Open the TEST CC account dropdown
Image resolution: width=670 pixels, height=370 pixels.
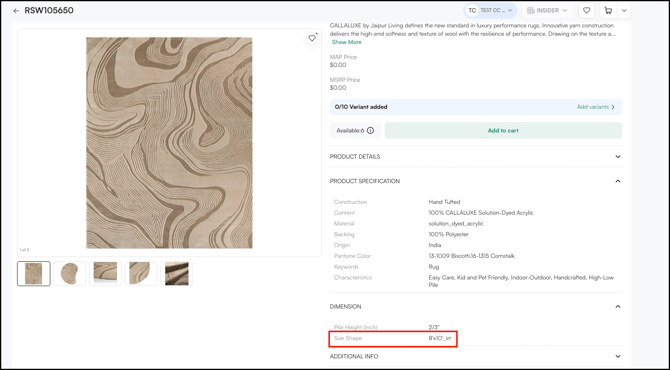point(490,10)
